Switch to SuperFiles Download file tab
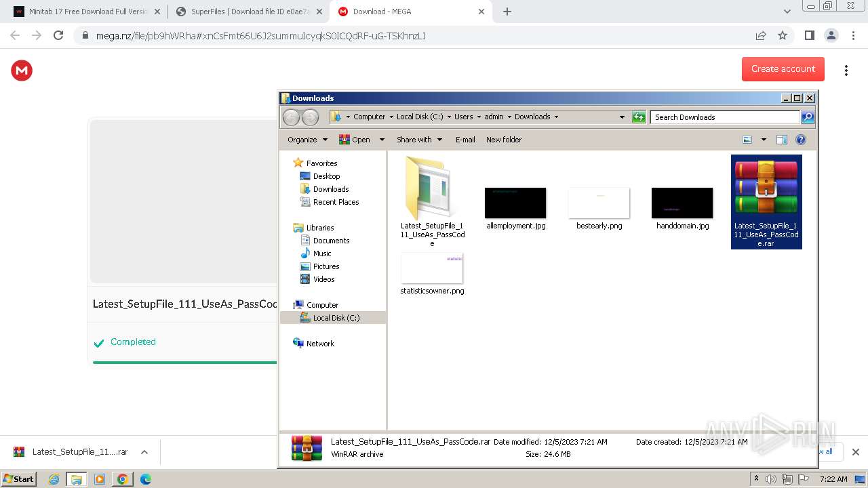The width and height of the screenshot is (868, 488). (x=248, y=12)
